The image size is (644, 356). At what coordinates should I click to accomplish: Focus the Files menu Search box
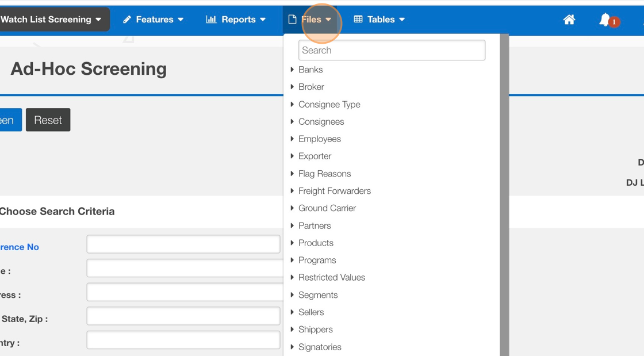392,50
